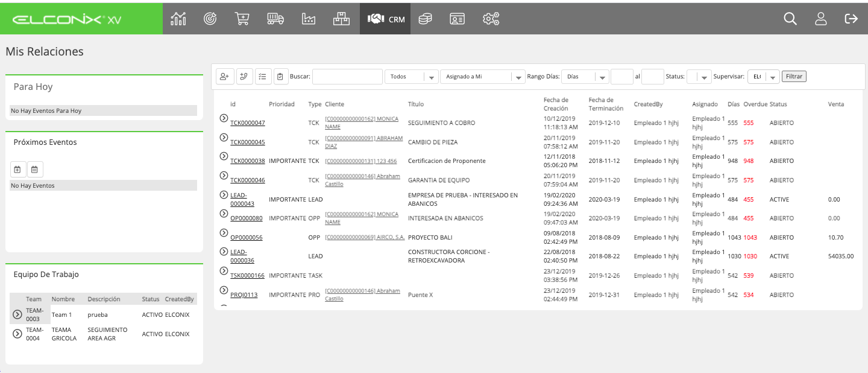Open the LEAD-0000043 record link

tap(242, 200)
